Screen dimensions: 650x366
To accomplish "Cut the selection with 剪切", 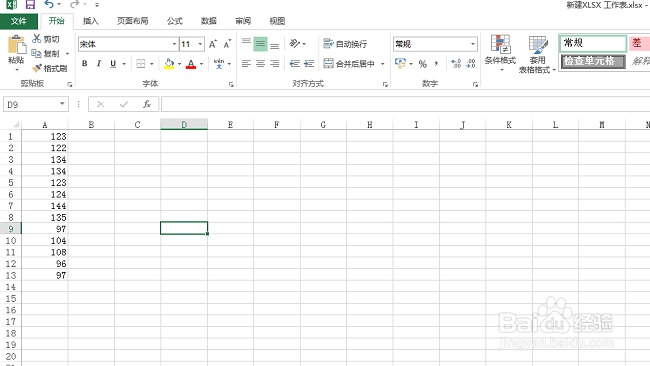I will pos(46,39).
